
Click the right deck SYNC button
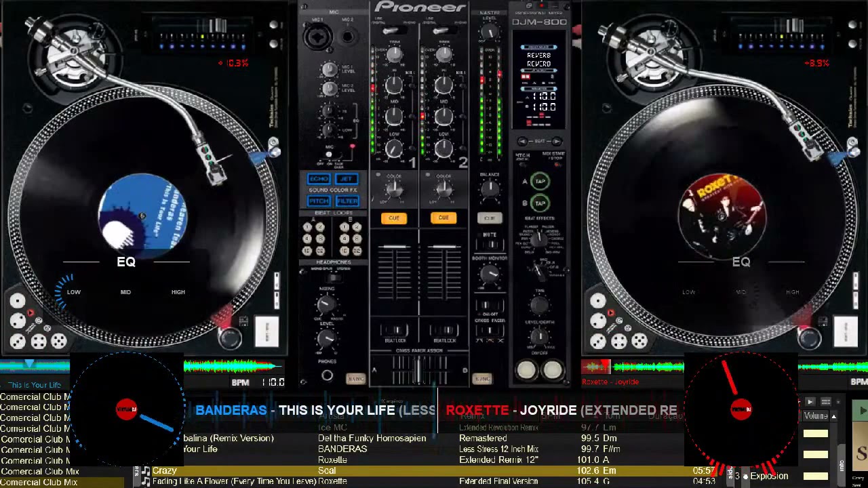pos(482,379)
